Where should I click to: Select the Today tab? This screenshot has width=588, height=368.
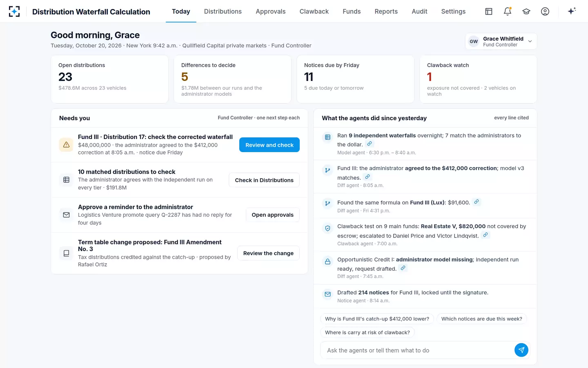point(181,11)
